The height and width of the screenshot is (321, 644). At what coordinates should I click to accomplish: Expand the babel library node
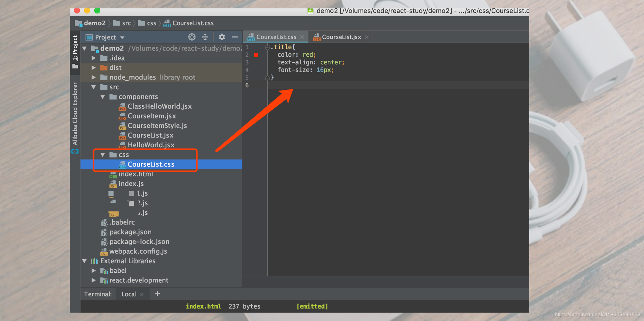click(94, 271)
